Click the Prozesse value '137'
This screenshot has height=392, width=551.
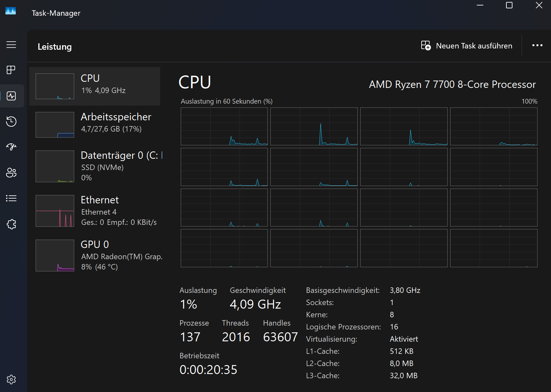(190, 337)
